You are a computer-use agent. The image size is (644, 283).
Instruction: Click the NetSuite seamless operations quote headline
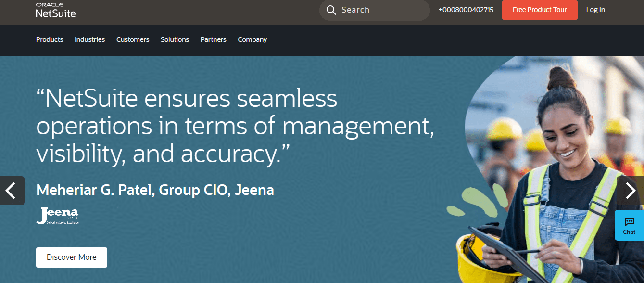pos(236,126)
